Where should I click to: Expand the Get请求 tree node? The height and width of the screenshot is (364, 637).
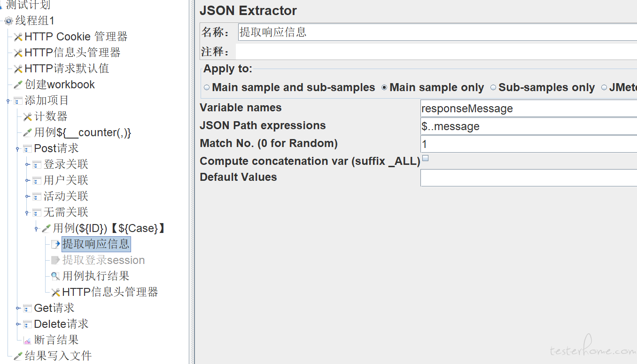[18, 308]
